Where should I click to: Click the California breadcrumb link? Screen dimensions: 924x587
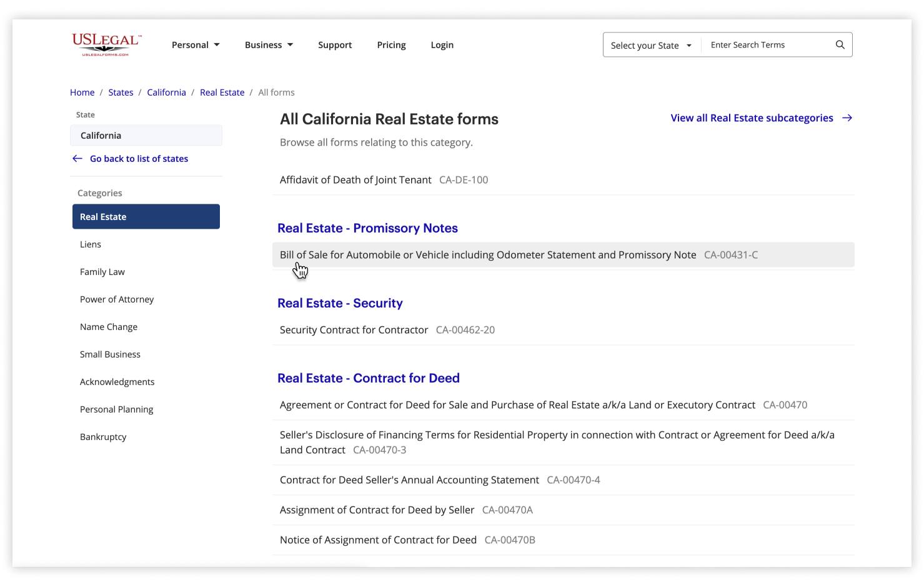[x=166, y=92]
